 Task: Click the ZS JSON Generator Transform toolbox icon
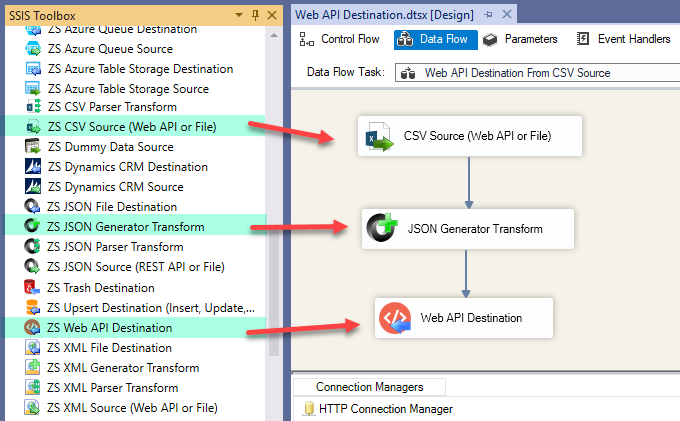tap(32, 226)
